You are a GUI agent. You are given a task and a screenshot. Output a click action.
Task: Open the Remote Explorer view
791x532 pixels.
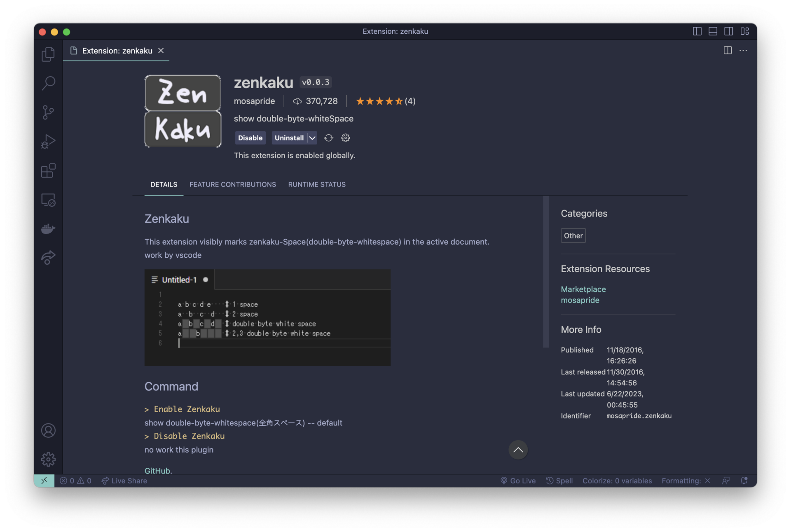[x=48, y=200]
